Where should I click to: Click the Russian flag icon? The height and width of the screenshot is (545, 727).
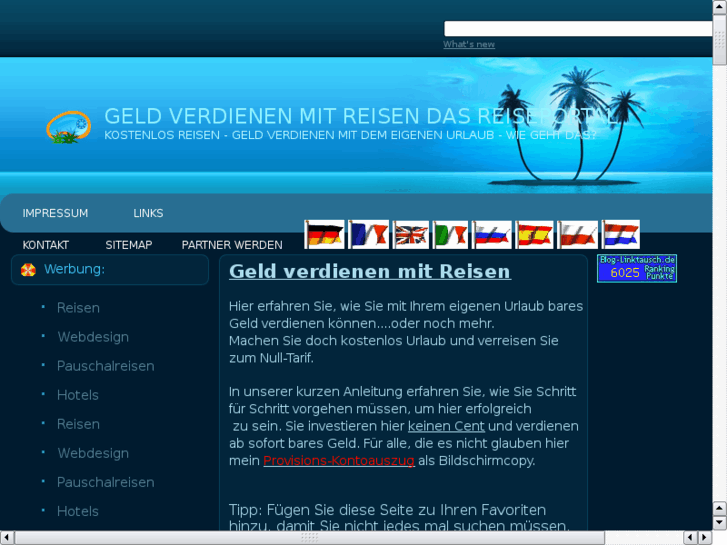point(492,234)
